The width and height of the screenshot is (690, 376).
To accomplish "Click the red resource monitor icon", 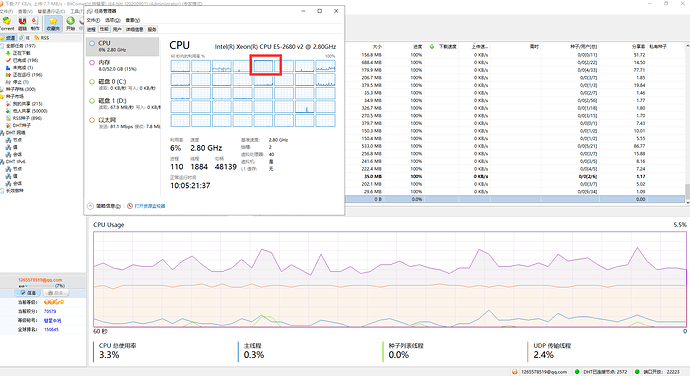I will point(130,206).
